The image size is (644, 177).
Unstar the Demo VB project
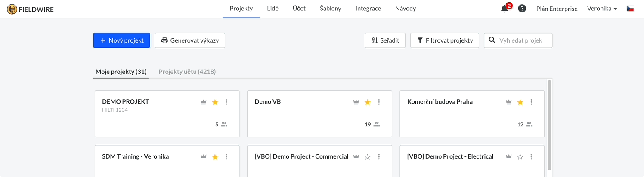tap(367, 102)
